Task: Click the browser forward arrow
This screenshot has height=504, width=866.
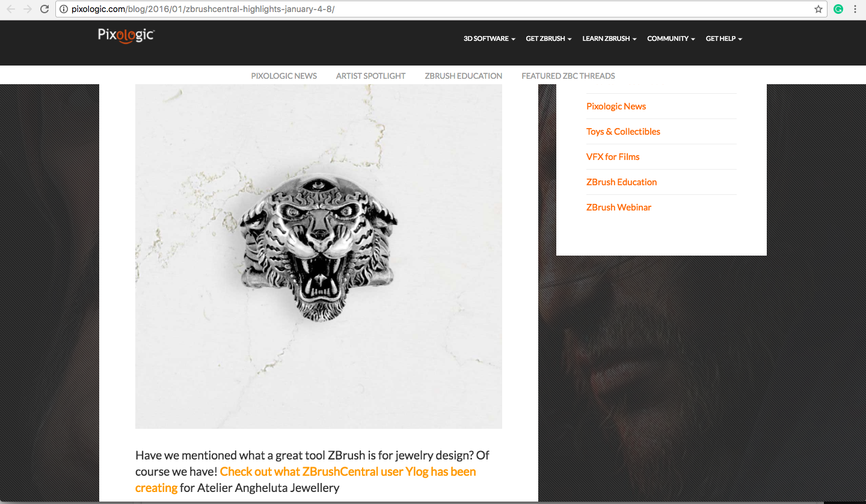Action: pyautogui.click(x=27, y=9)
